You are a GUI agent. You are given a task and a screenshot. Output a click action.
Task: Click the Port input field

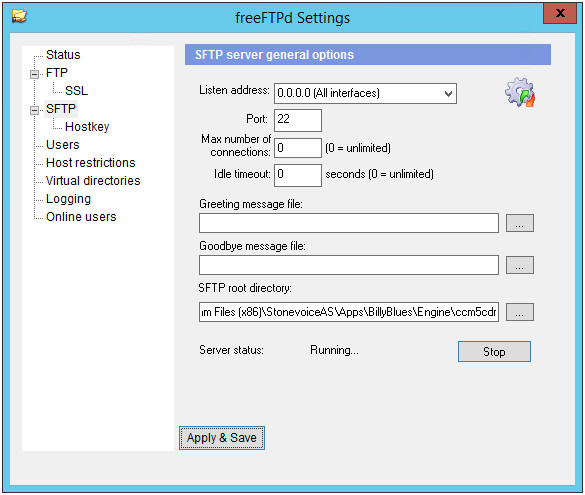pyautogui.click(x=298, y=120)
